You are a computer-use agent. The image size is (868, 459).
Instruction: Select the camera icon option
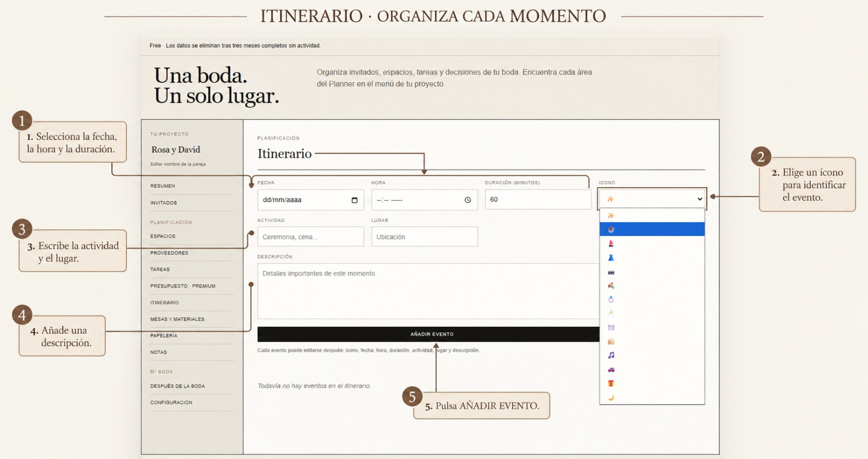(652, 272)
